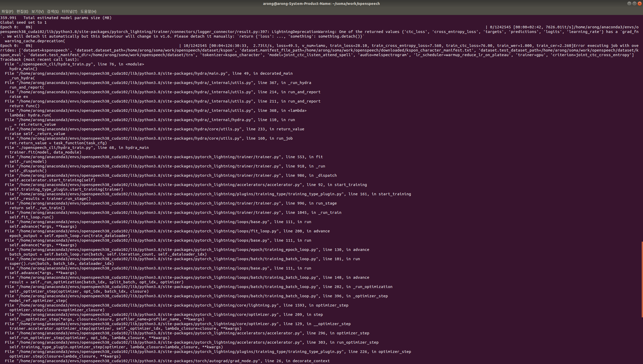Close the terminal with the orange X
643x364 pixels.
[639, 3]
